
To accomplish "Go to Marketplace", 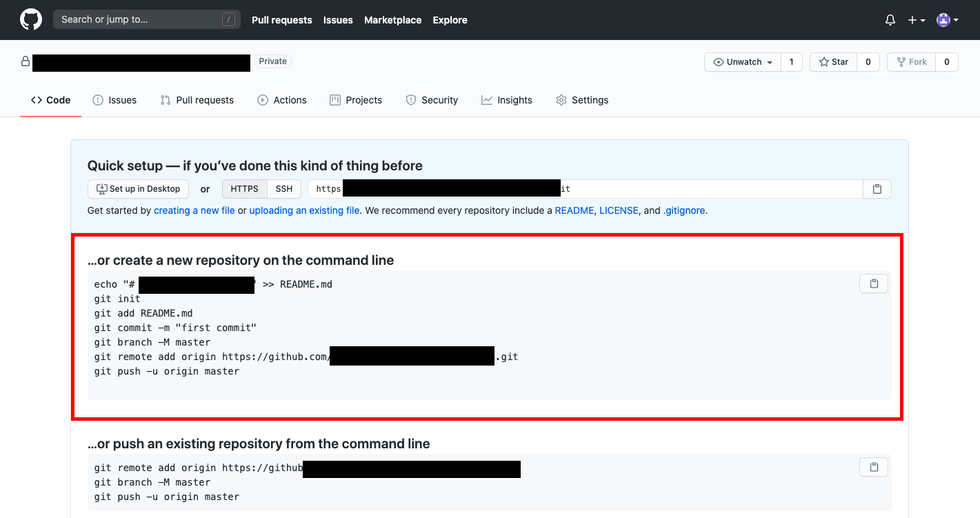I will (392, 20).
